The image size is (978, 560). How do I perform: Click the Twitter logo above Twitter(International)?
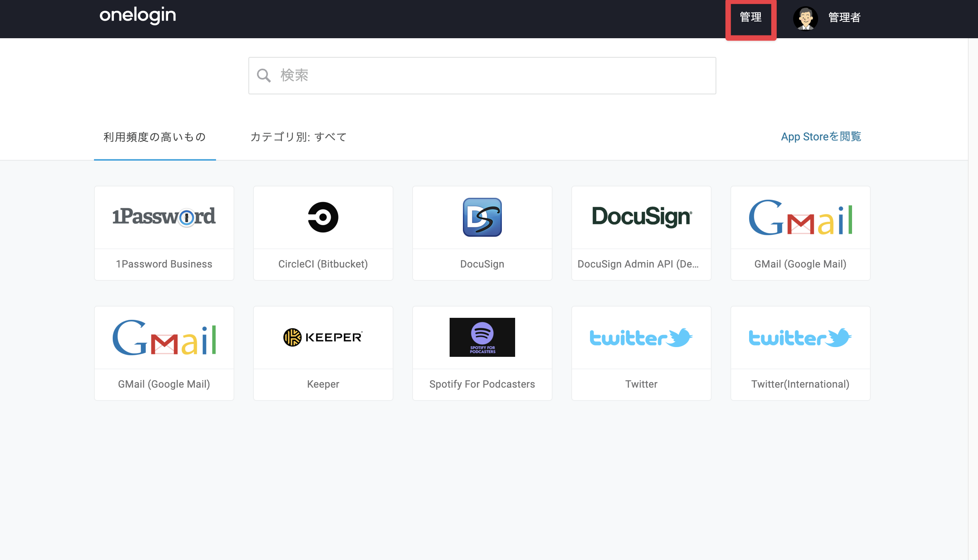(x=801, y=338)
